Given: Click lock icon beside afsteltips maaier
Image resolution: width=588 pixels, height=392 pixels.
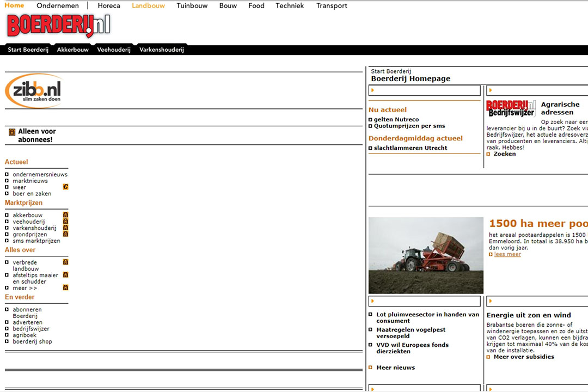Looking at the screenshot, I should point(66,275).
